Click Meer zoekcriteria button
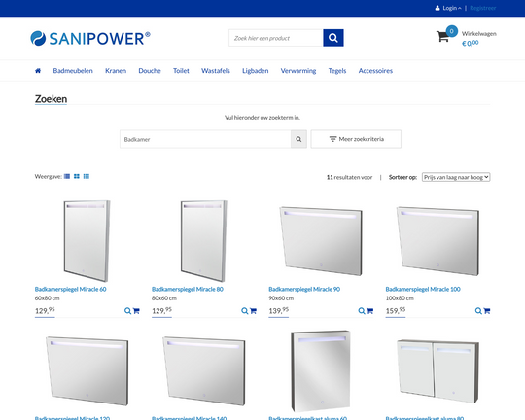The height and width of the screenshot is (420, 525). 356,139
